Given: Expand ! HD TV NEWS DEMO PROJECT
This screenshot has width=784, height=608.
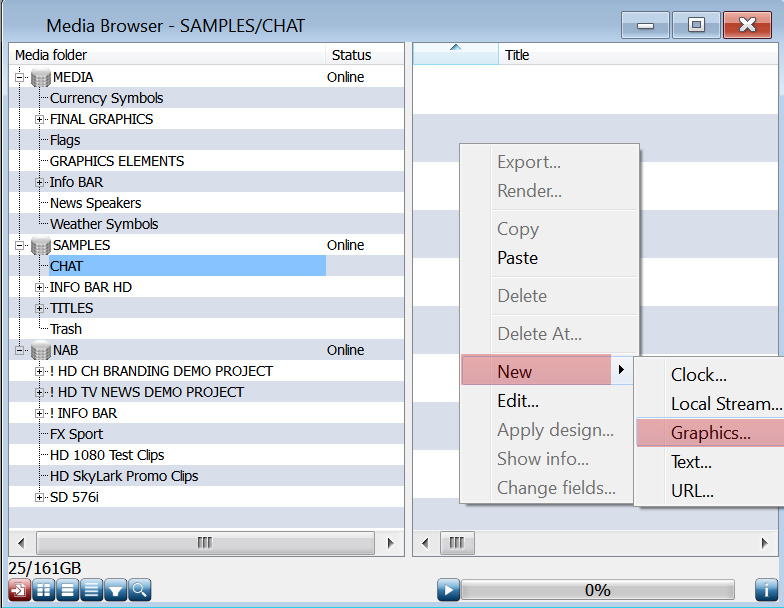Looking at the screenshot, I should pos(40,392).
